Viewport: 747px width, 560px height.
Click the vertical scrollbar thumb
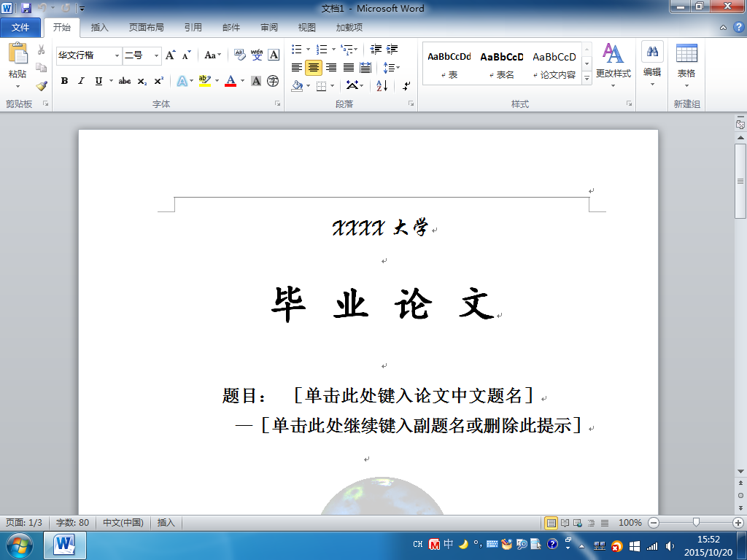coord(740,181)
